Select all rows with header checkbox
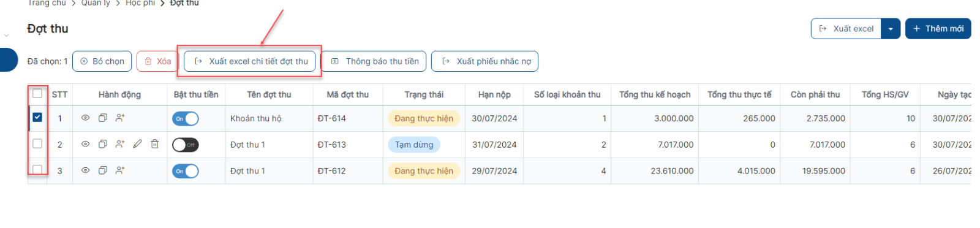Viewport: 980px width, 228px height. [37, 94]
